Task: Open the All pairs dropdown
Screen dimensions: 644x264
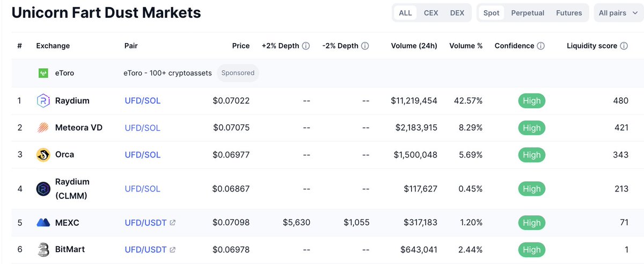Action: (618, 13)
